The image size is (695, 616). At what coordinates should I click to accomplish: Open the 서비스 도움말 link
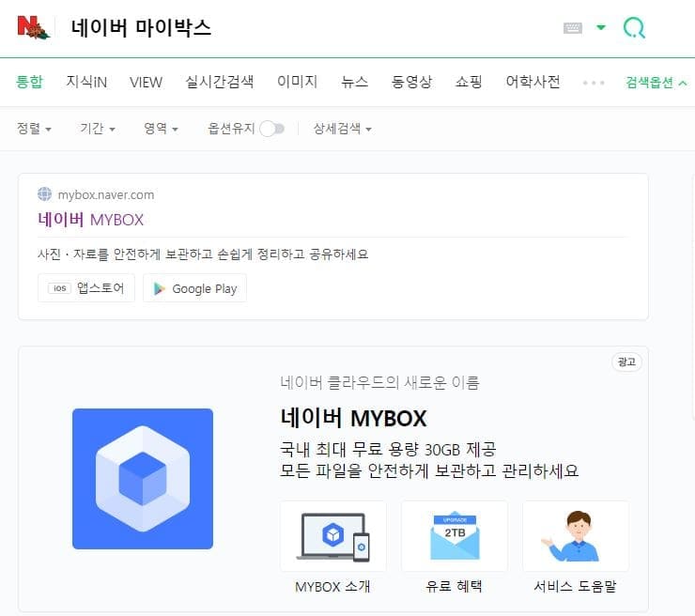click(576, 587)
